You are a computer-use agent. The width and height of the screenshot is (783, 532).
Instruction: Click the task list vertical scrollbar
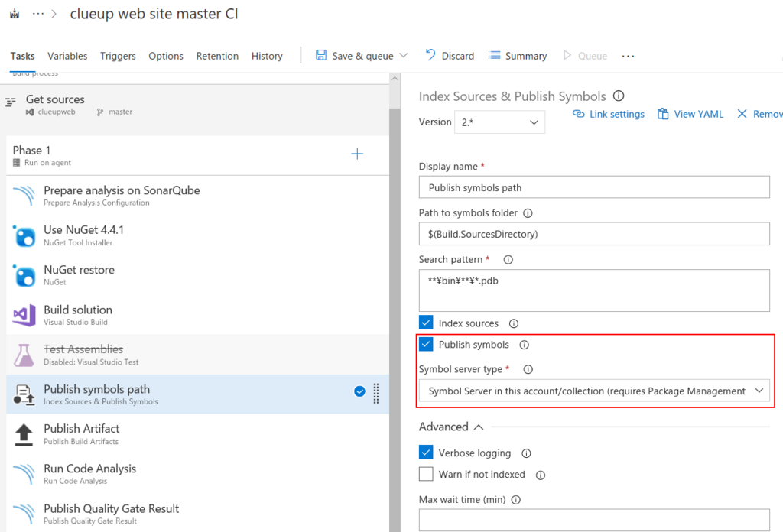pyautogui.click(x=395, y=320)
